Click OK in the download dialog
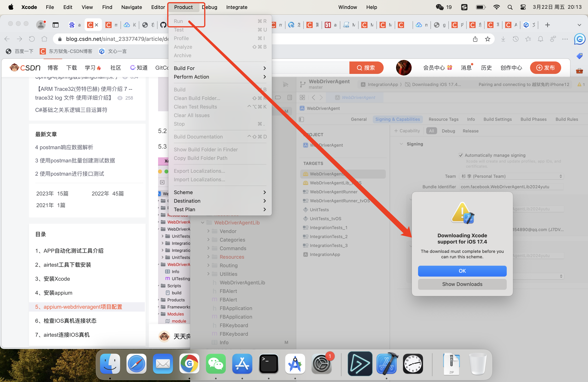The height and width of the screenshot is (382, 588). tap(462, 271)
